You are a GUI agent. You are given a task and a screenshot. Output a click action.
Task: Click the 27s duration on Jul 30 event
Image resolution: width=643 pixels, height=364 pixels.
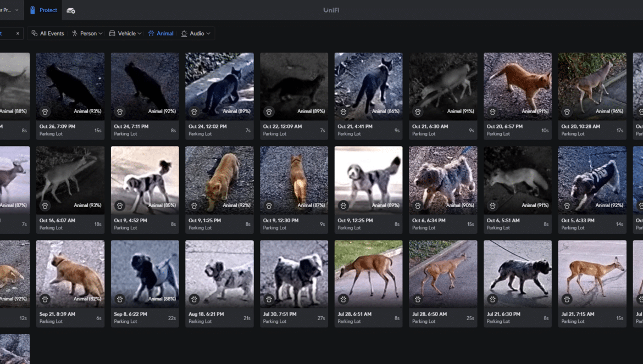click(x=321, y=318)
